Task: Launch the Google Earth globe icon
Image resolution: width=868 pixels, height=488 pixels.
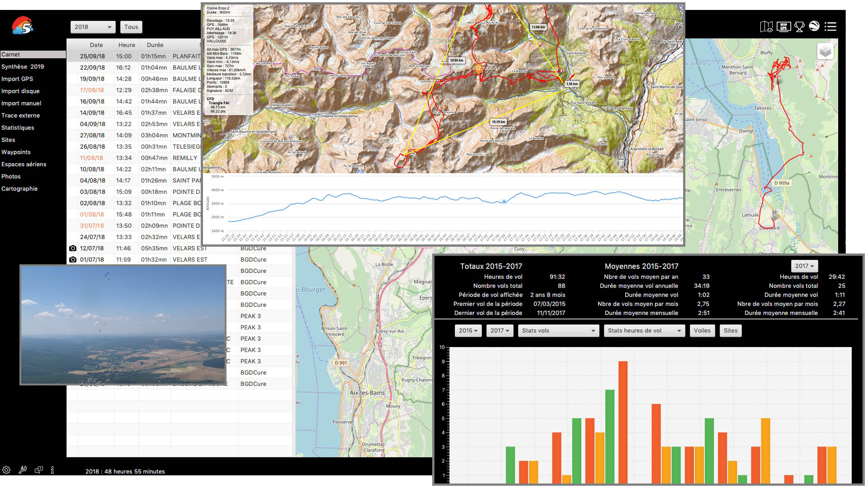Action: pos(814,26)
